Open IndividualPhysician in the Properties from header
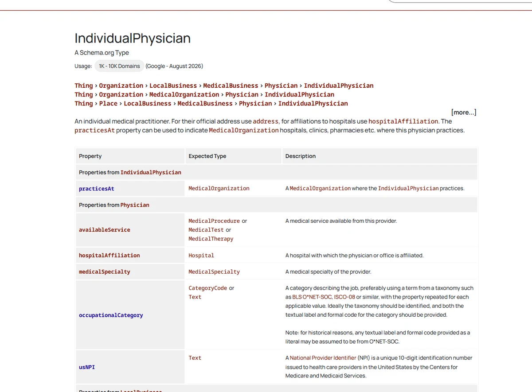Viewport: 532px width, 392px height. pos(151,172)
